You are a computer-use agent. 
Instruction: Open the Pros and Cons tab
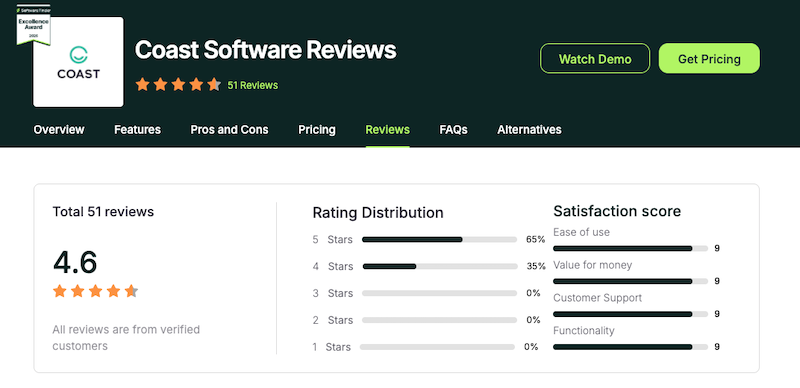[x=229, y=130]
